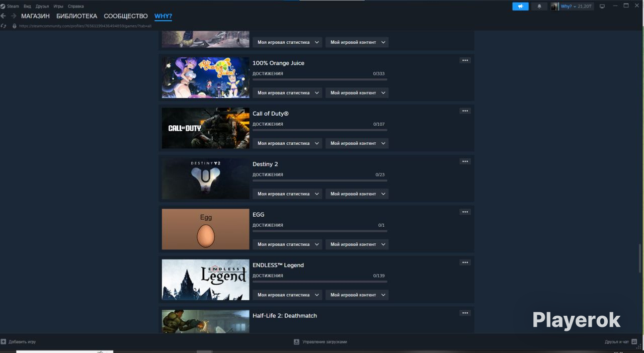Click the Steam logo menu
644x353 pixels.
[x=3, y=6]
